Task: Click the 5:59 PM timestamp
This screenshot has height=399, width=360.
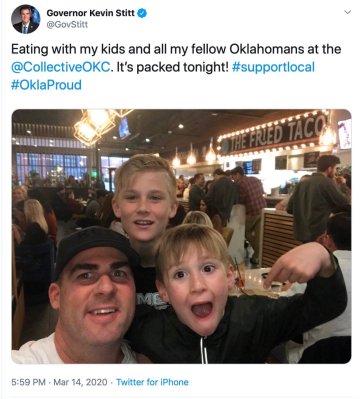Action: coord(28,382)
